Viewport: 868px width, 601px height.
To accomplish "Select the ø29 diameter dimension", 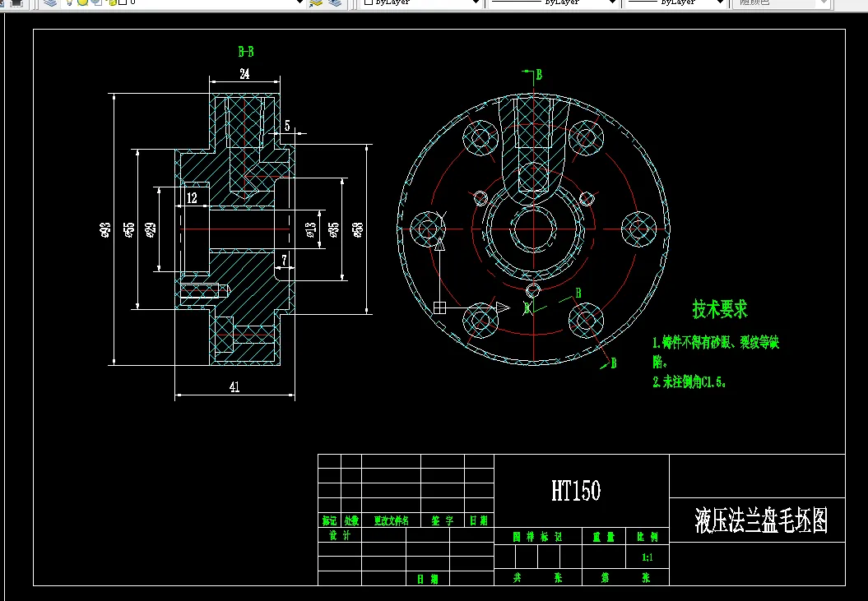I will (x=150, y=229).
